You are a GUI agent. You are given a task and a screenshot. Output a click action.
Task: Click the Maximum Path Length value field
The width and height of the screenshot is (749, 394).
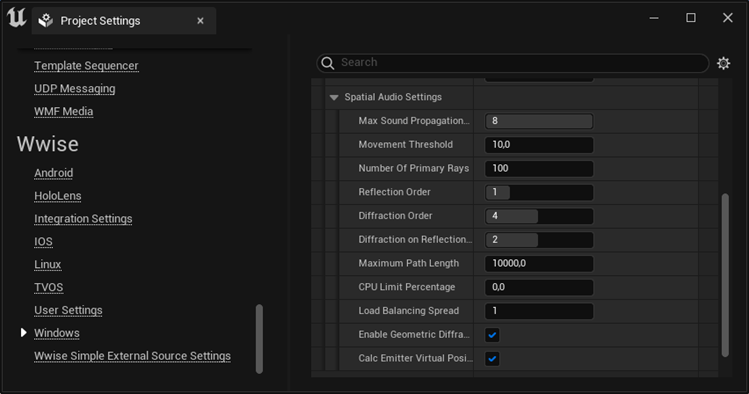coord(539,264)
